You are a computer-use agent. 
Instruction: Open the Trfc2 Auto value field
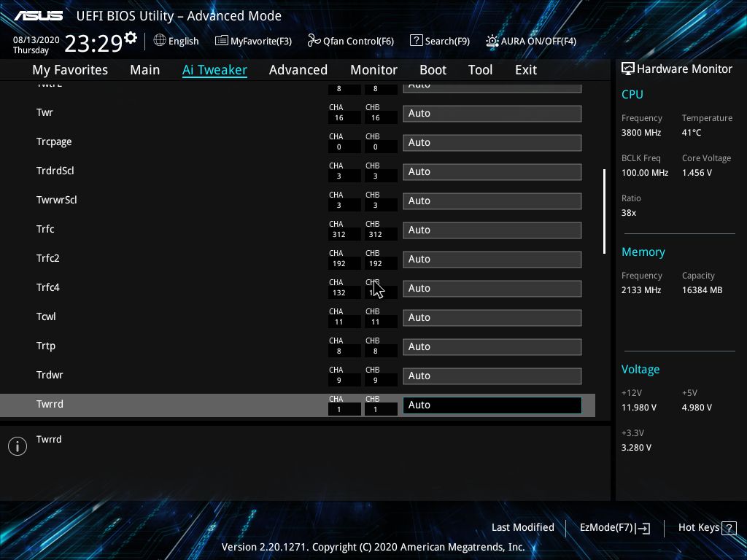pos(492,259)
